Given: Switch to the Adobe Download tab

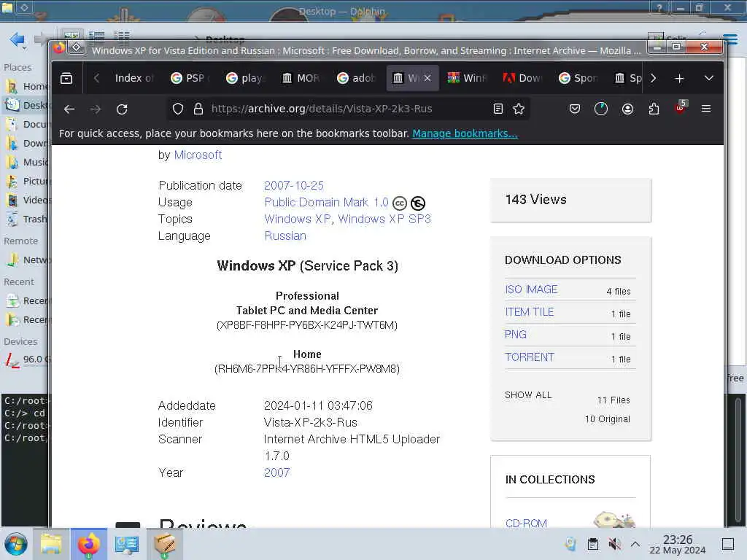Looking at the screenshot, I should 522,78.
